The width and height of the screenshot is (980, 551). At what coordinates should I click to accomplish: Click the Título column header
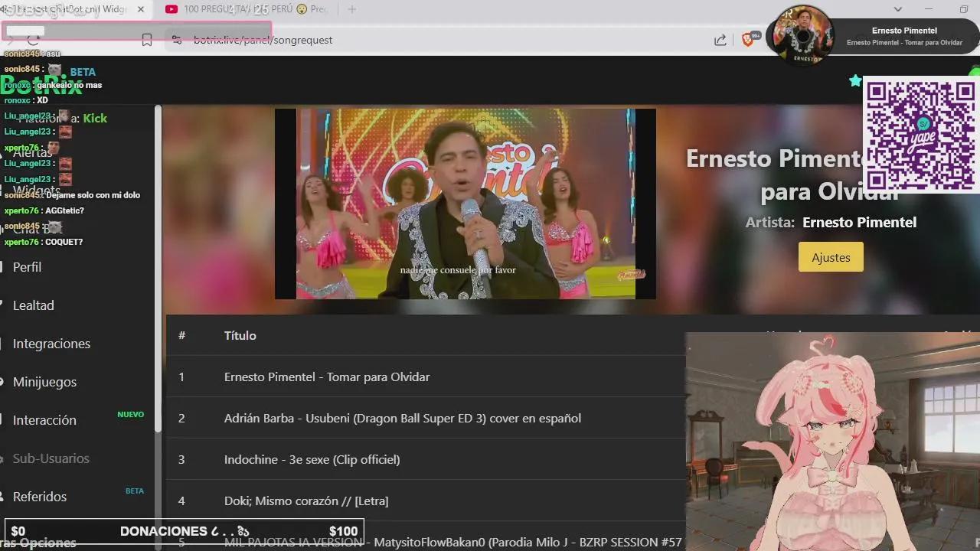pyautogui.click(x=240, y=335)
